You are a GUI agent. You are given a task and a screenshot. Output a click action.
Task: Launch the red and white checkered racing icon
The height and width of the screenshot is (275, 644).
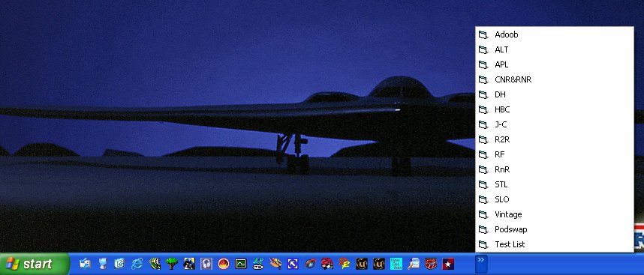tap(327, 263)
